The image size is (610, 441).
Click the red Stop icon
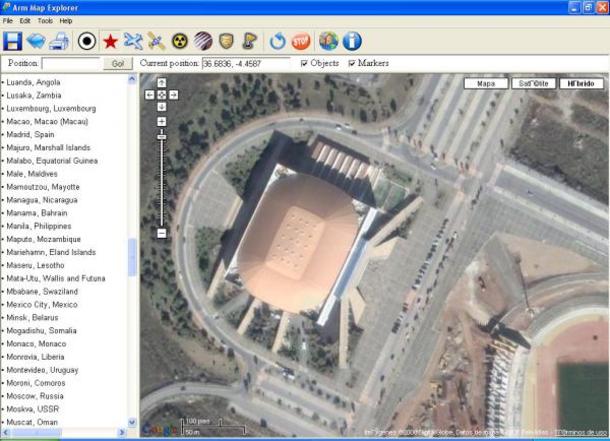tap(301, 41)
